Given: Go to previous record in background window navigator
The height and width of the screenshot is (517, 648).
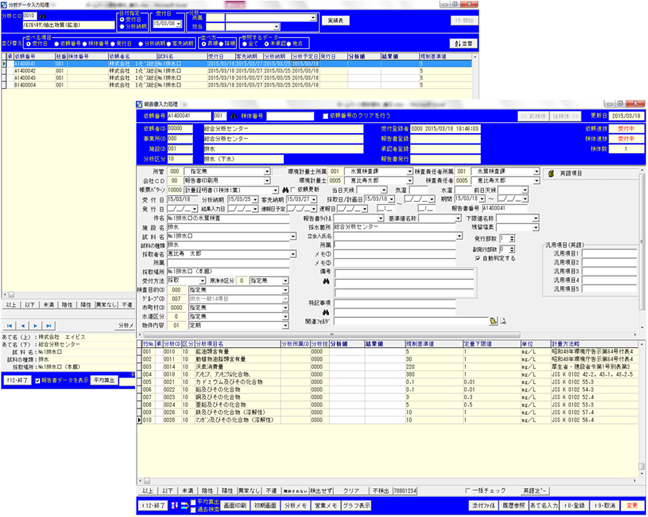Looking at the screenshot, I should coord(23,326).
